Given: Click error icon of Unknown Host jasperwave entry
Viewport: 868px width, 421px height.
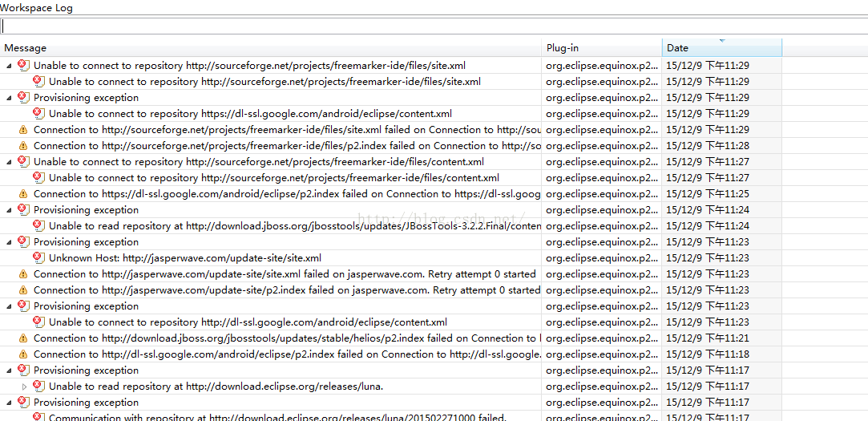Looking at the screenshot, I should pyautogui.click(x=38, y=257).
